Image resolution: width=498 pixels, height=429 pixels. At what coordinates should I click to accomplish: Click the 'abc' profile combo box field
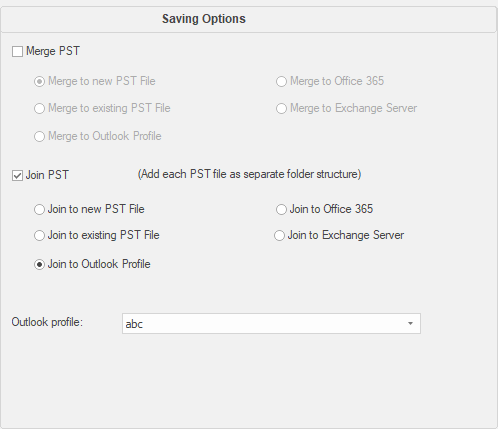click(x=271, y=323)
